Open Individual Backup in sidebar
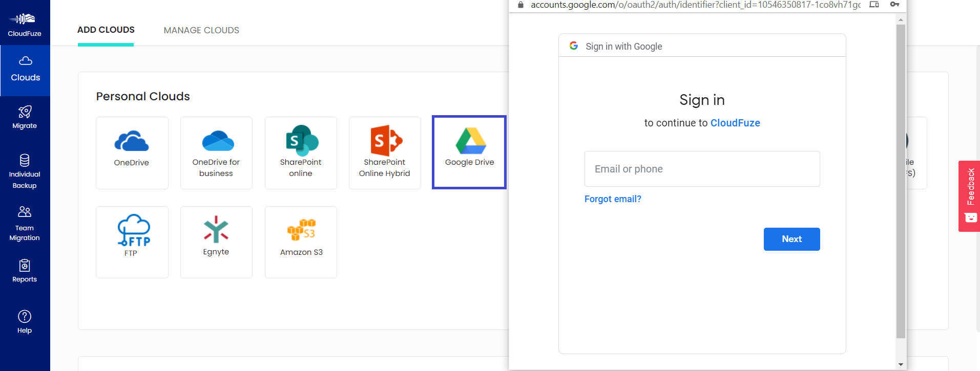 (25, 171)
